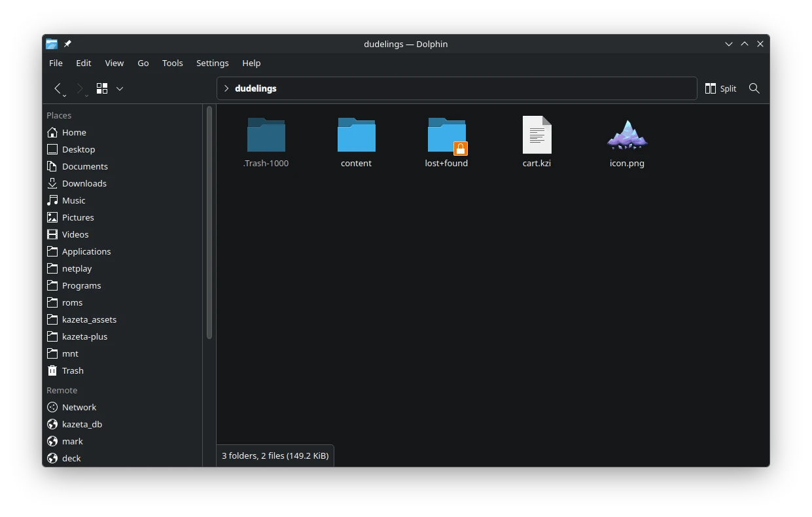Expand the view mode dropdown chevron
812x517 pixels.
coord(120,88)
